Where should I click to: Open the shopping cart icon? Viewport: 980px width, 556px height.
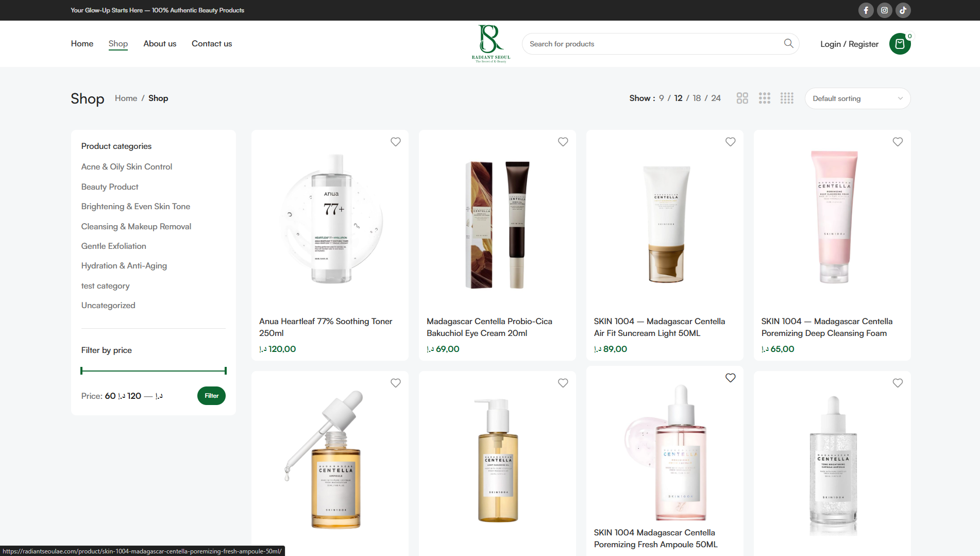[x=900, y=44]
